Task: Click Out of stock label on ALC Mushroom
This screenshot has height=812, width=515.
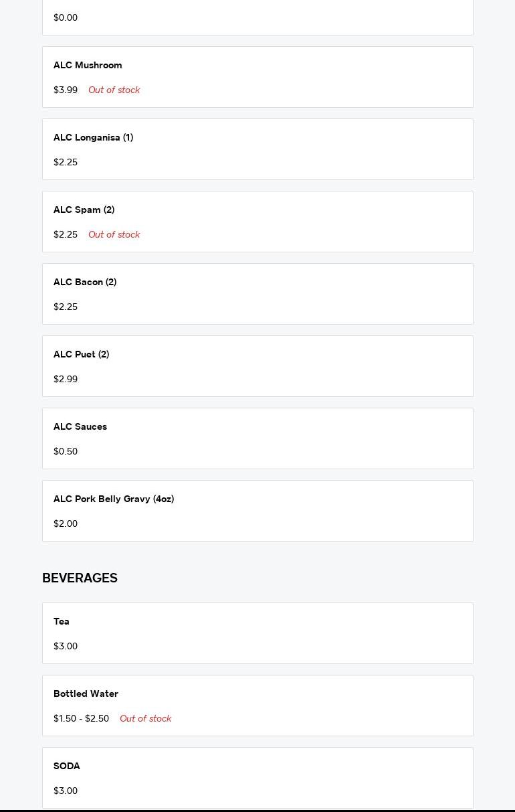Action: pyautogui.click(x=114, y=90)
